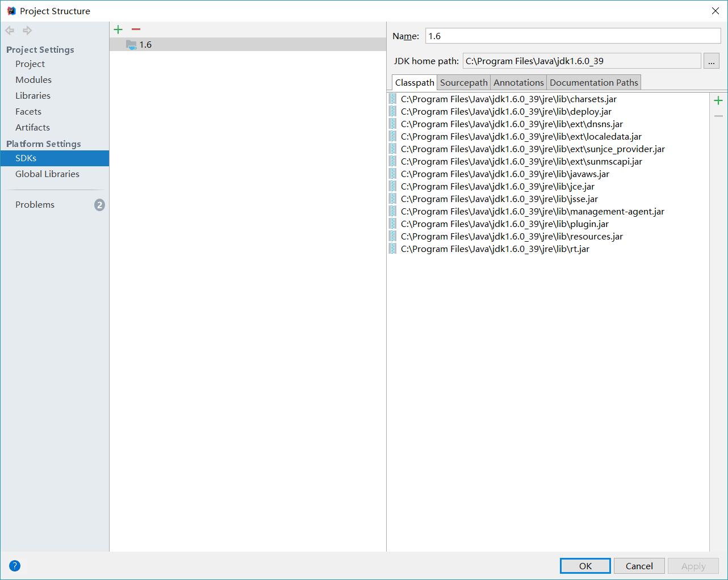Select the javaws.jar classpath entry
This screenshot has width=728, height=580.
548,174
